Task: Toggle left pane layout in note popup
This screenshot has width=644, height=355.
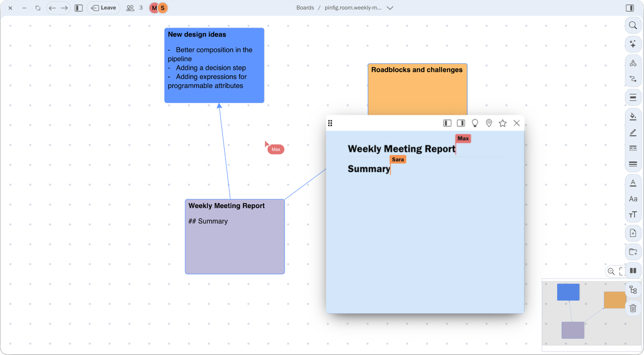Action: click(x=447, y=123)
